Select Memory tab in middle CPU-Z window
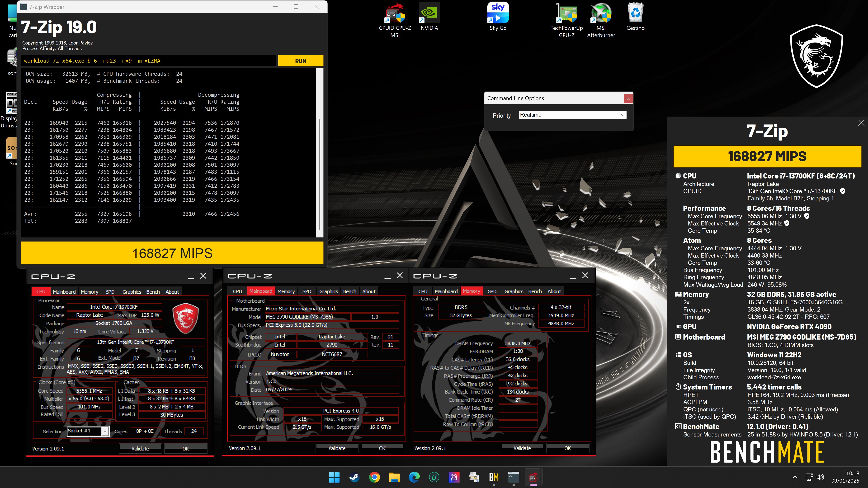 point(286,291)
